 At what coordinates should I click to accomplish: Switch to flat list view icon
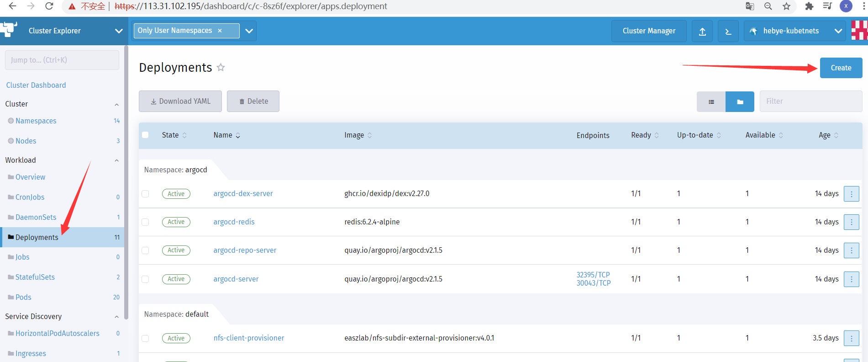(x=711, y=101)
